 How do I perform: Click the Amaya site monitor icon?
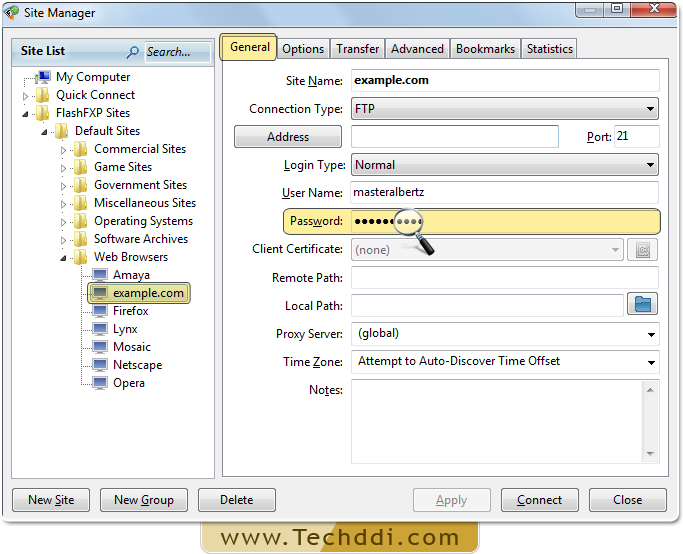click(x=100, y=275)
